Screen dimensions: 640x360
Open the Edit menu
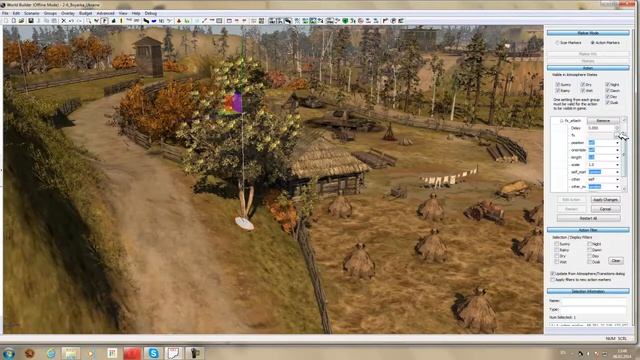[x=16, y=13]
